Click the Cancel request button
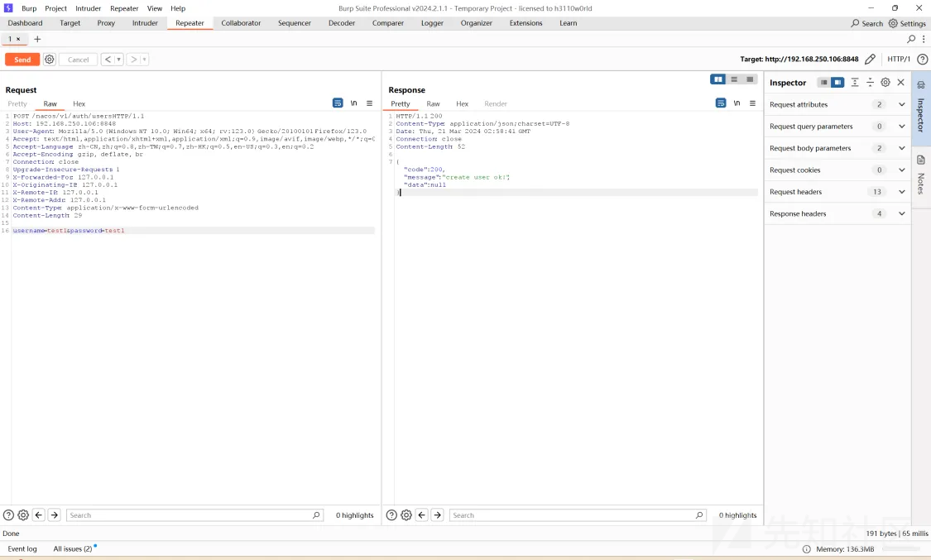Viewport: 931px width, 560px height. coord(78,60)
